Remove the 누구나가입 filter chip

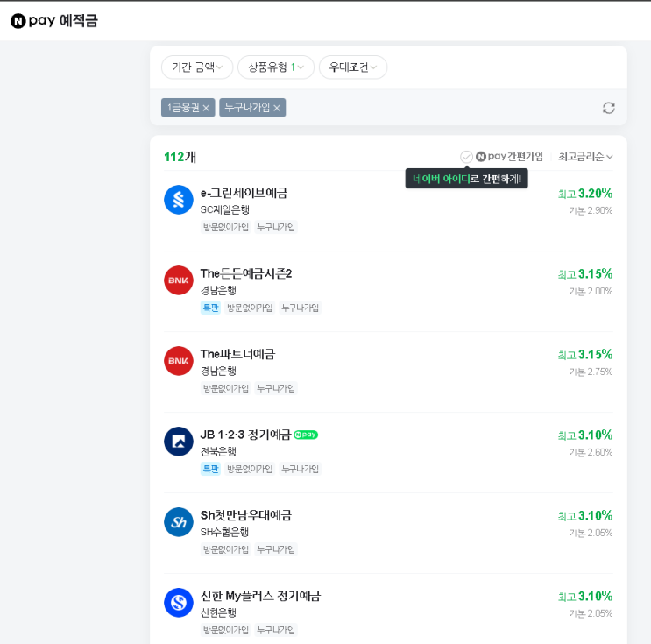click(277, 108)
